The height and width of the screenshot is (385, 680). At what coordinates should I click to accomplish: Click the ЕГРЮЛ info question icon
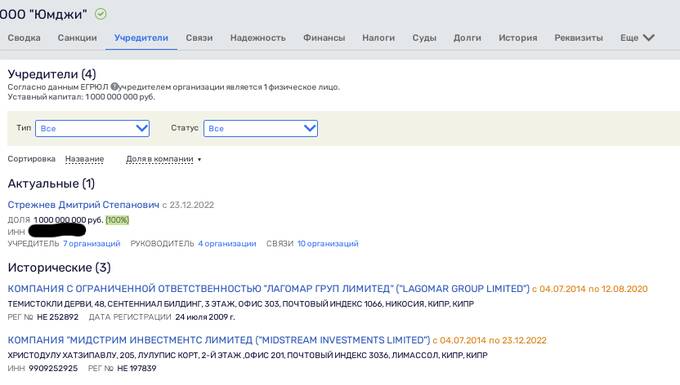(x=114, y=87)
